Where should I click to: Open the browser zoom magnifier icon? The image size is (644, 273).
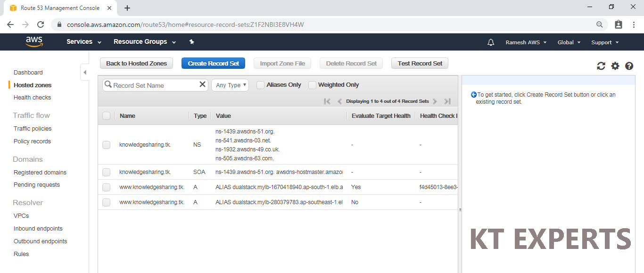[600, 25]
